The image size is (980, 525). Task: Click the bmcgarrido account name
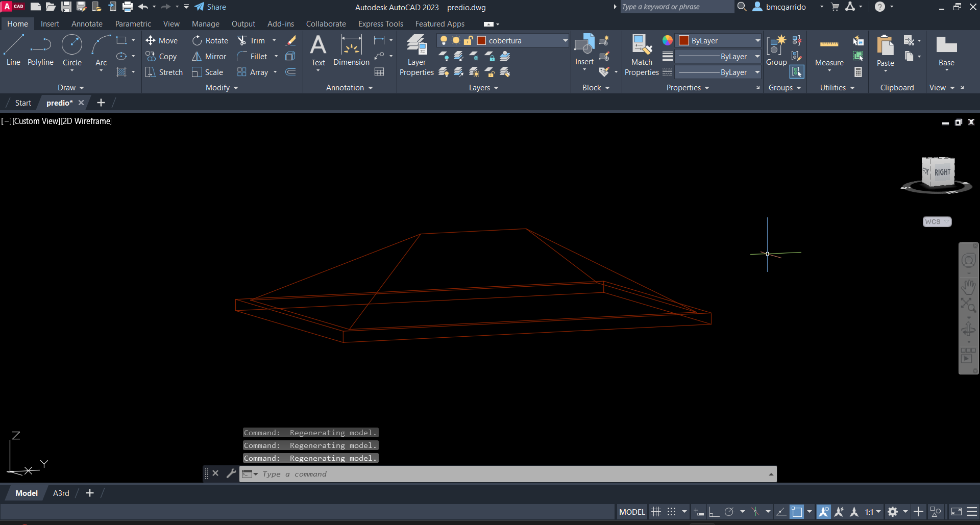point(786,7)
